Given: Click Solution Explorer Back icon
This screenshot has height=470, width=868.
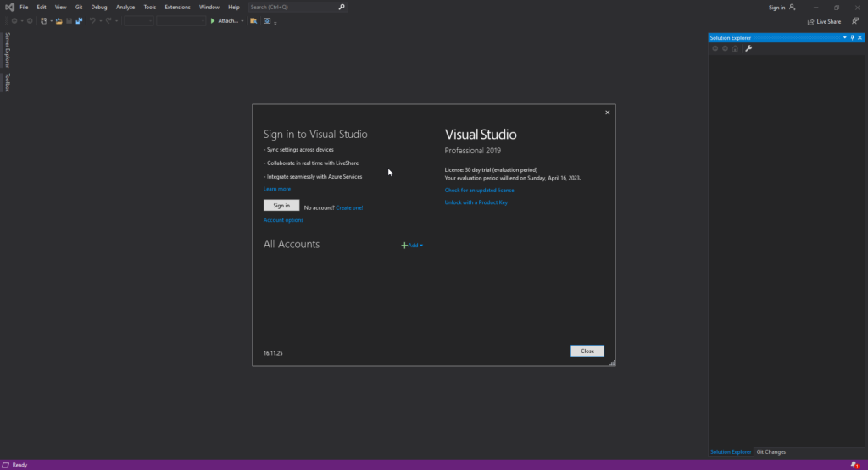Looking at the screenshot, I should [x=715, y=48].
